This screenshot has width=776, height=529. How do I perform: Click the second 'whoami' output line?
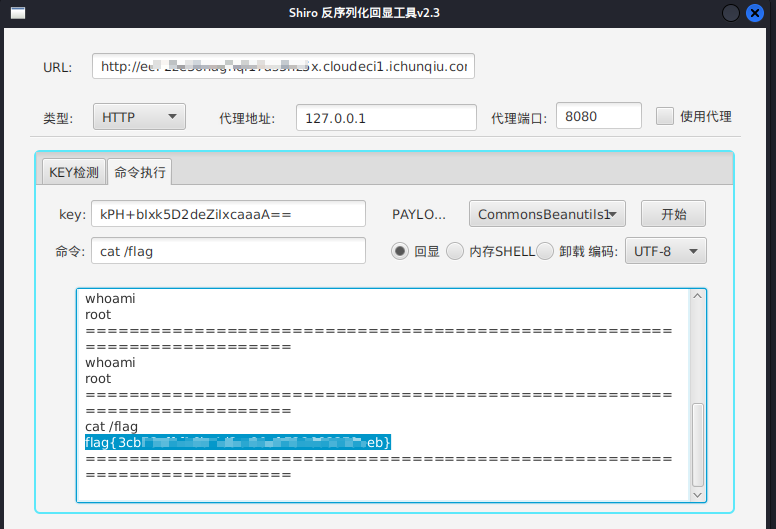[110, 362]
